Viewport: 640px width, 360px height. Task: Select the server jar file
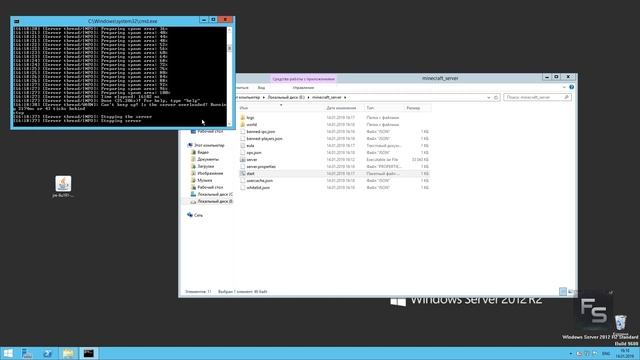tap(251, 160)
